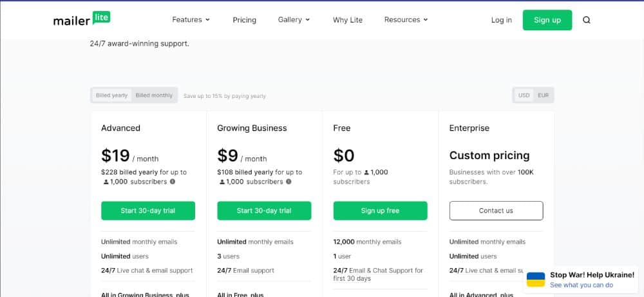Screen dimensions: 644x297
Task: Click the Custom pricing heading
Action: point(489,155)
